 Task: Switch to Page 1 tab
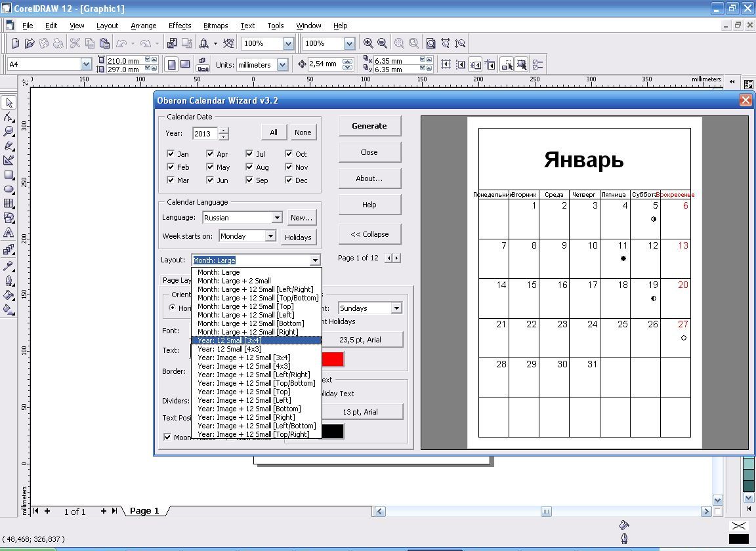(x=144, y=510)
